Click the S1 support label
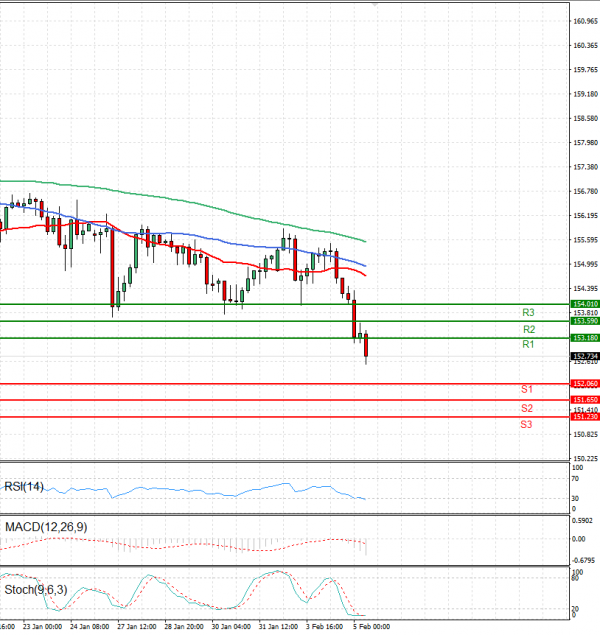This screenshot has width=600, height=635. point(526,389)
